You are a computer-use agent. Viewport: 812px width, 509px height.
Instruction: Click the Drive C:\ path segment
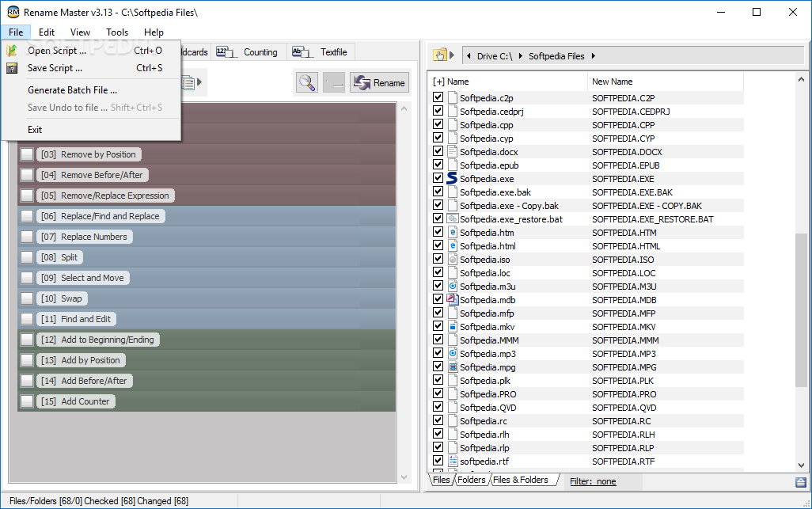[x=495, y=56]
